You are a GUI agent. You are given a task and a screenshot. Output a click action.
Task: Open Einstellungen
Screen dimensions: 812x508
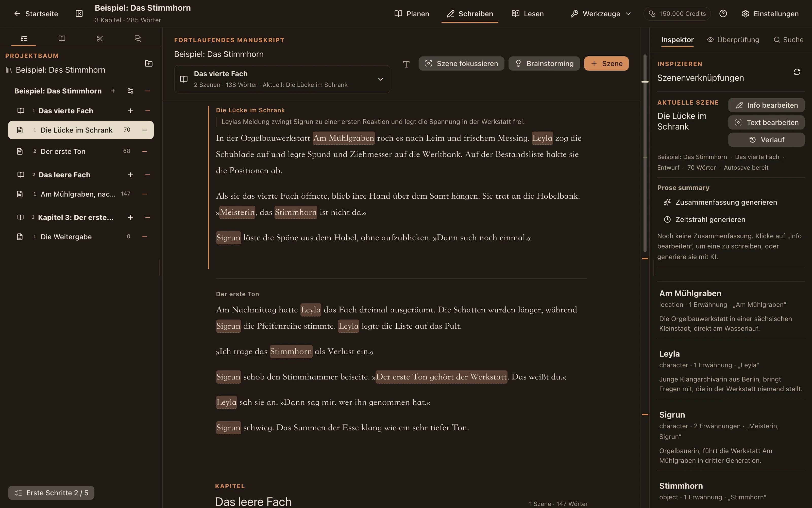(770, 13)
